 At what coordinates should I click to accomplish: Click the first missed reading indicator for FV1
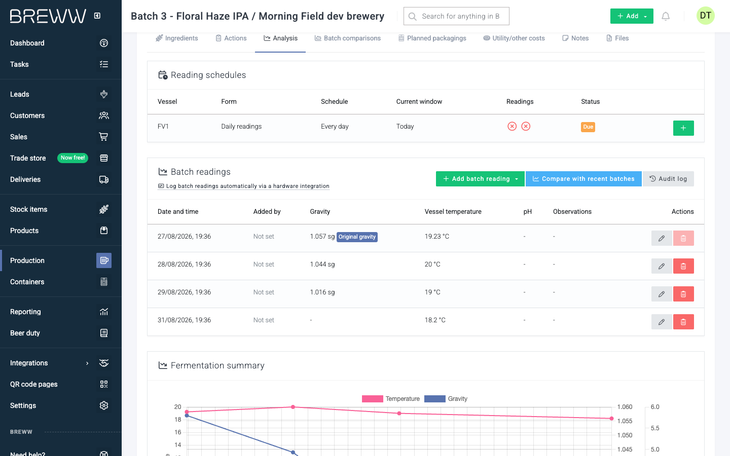point(512,126)
